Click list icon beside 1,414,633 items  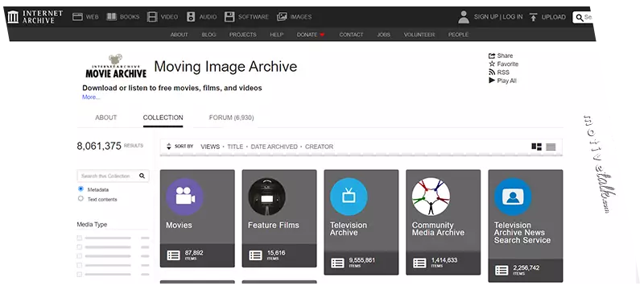click(x=419, y=263)
